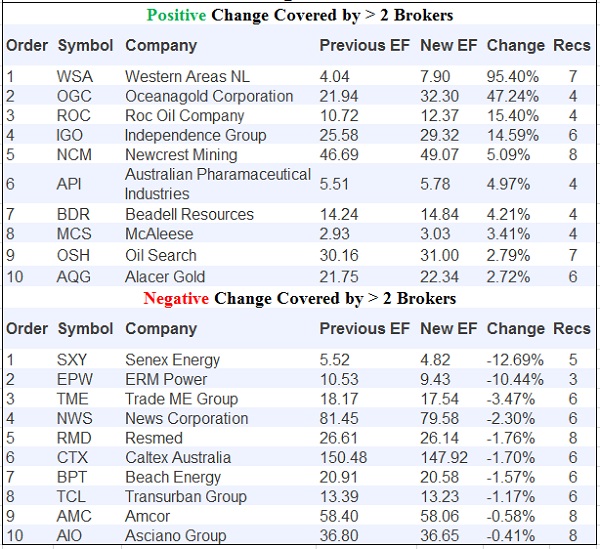The height and width of the screenshot is (549, 600).
Task: Click the Oil Search company name
Action: pyautogui.click(x=160, y=256)
